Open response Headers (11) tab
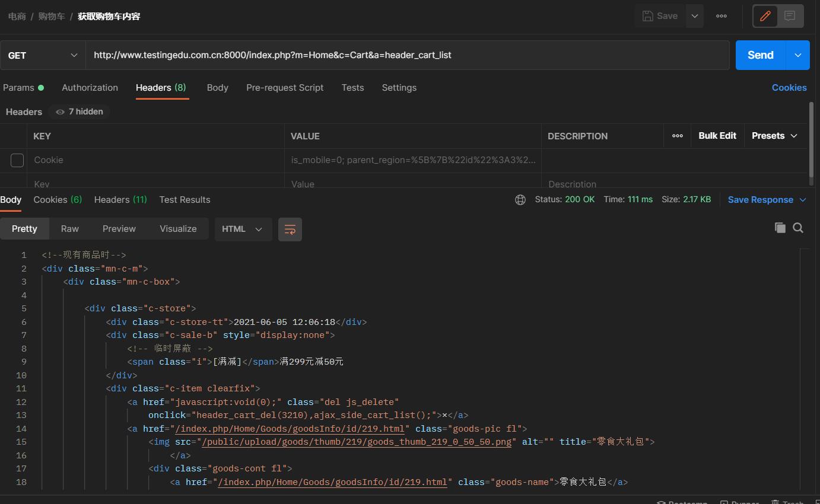Image resolution: width=820 pixels, height=504 pixels. point(120,200)
